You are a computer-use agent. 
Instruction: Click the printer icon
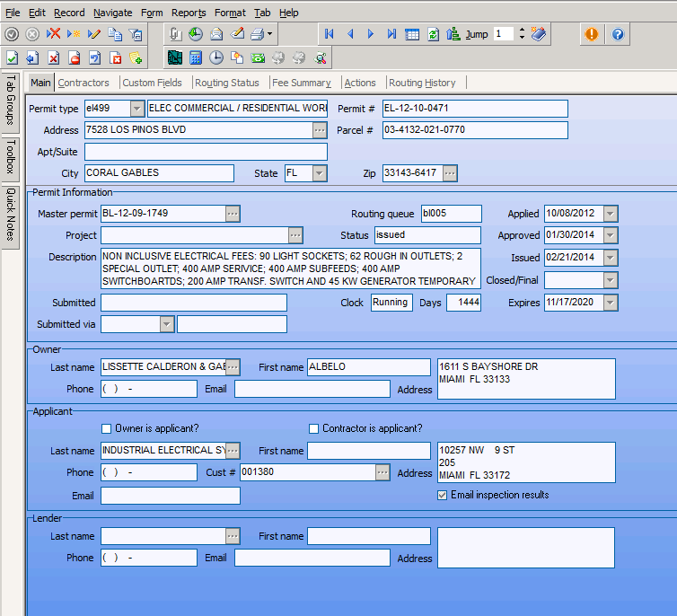[x=257, y=35]
